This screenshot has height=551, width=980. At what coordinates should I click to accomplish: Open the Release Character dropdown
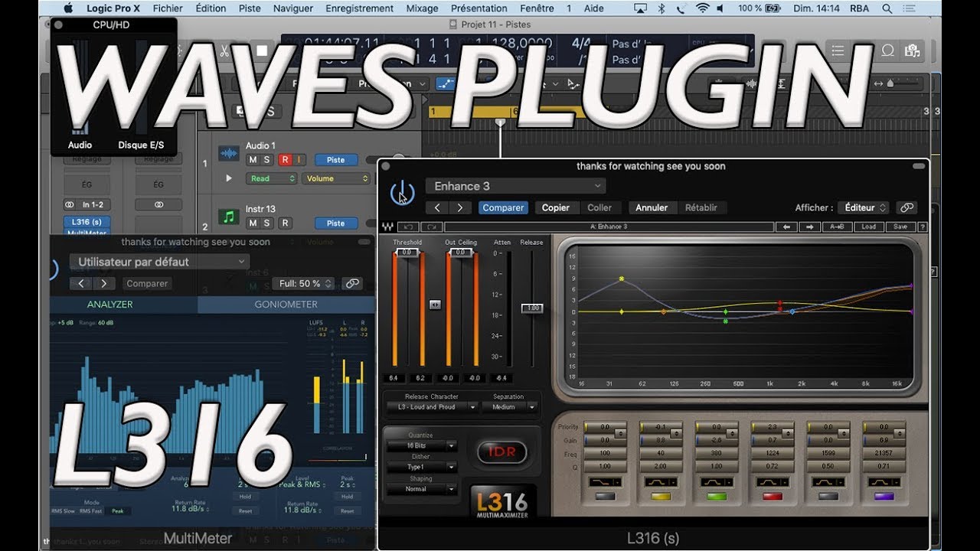pos(433,407)
